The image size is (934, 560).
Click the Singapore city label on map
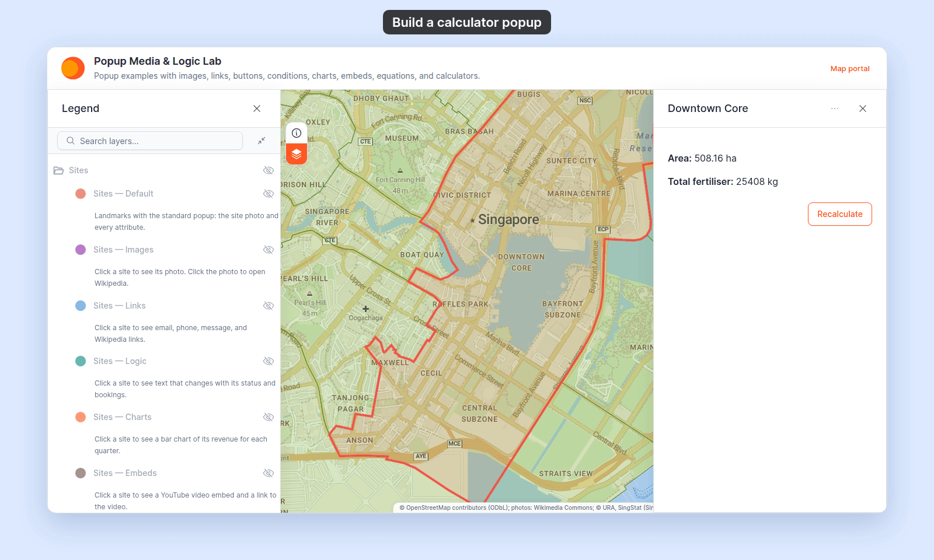(x=508, y=220)
